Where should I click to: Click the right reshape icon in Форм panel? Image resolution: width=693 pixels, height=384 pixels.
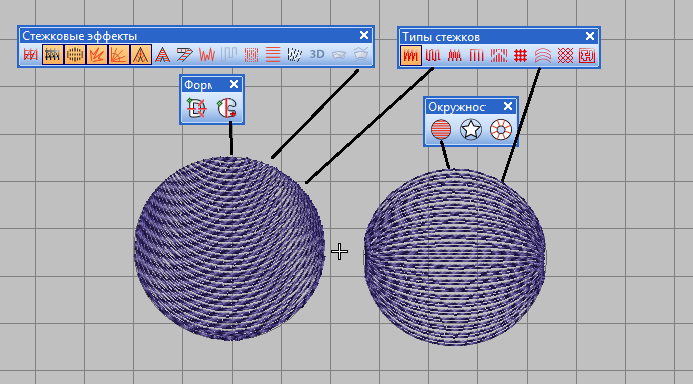pyautogui.click(x=227, y=108)
